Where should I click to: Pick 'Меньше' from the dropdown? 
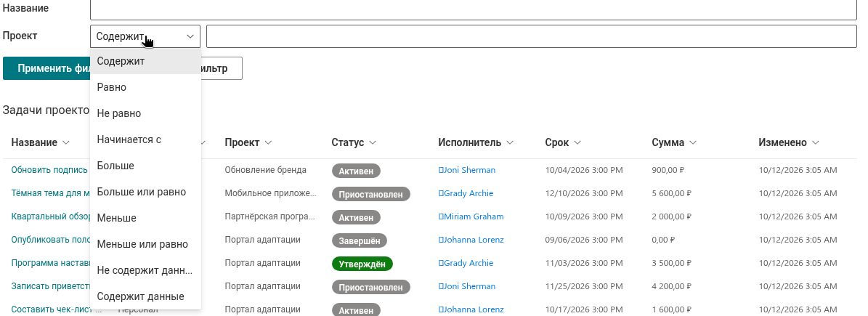tap(145, 218)
